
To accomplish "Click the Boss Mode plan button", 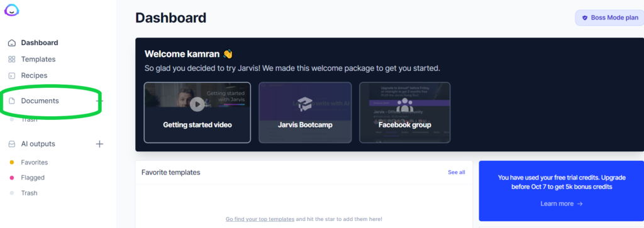I will [609, 18].
